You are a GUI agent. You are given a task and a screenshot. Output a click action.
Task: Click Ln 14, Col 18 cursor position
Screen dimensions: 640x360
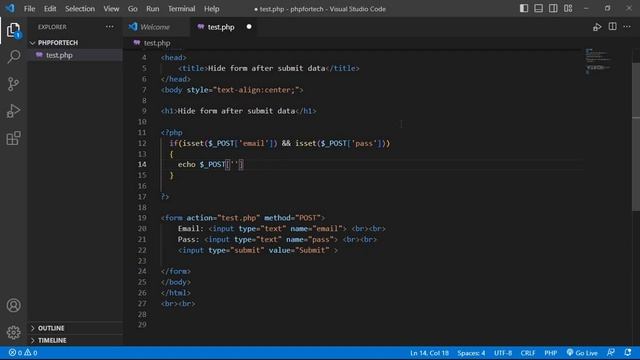click(429, 353)
